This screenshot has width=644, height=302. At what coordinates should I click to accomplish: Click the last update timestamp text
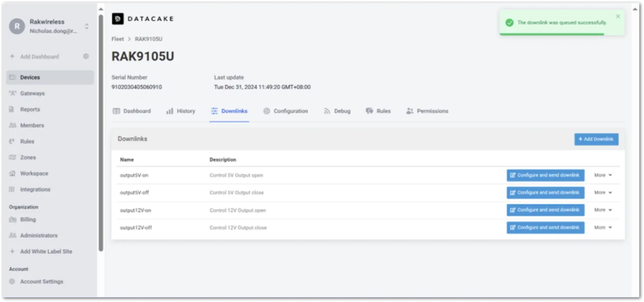262,87
